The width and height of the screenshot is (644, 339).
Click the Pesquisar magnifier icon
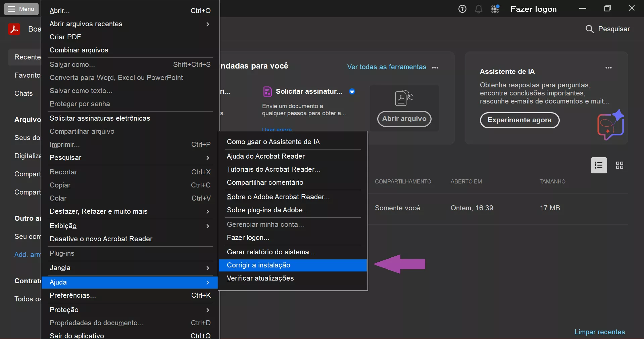(589, 29)
